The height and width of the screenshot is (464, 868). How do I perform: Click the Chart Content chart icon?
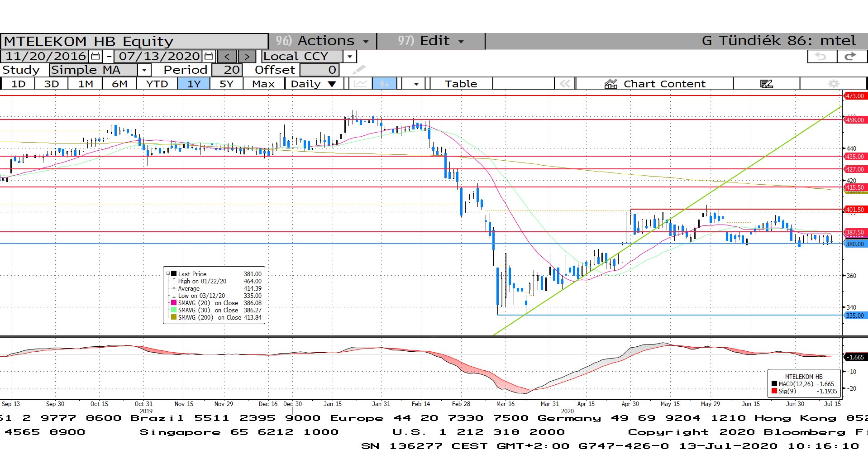(x=611, y=84)
